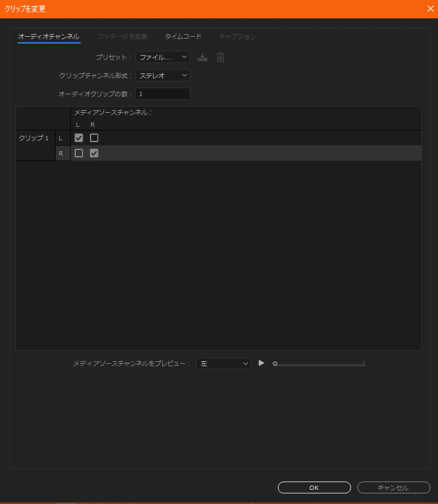Uncheck source R for clip 1 R row
Image resolution: width=438 pixels, height=504 pixels.
94,153
